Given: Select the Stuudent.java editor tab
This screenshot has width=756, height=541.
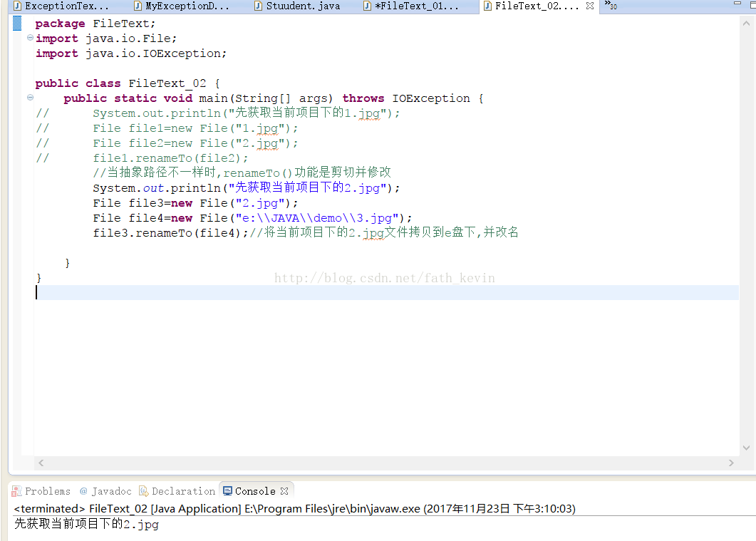Looking at the screenshot, I should (297, 6).
